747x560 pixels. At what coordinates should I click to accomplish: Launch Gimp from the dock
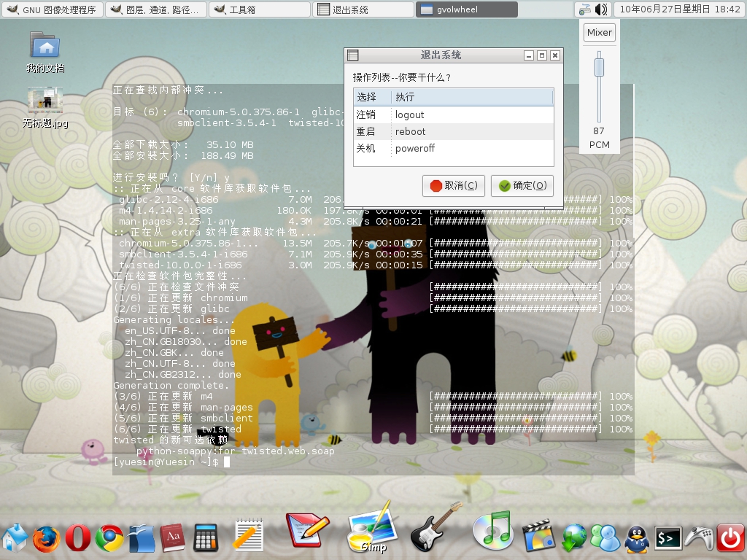point(372,528)
